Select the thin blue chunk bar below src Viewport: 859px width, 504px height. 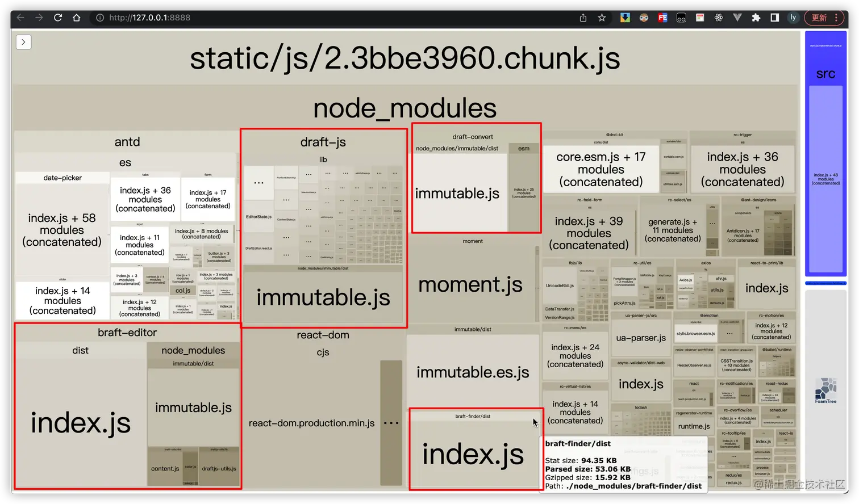coord(825,283)
